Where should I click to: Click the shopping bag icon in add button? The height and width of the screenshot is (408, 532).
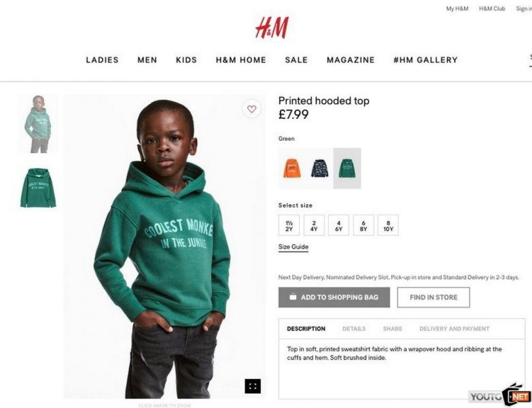pos(293,297)
